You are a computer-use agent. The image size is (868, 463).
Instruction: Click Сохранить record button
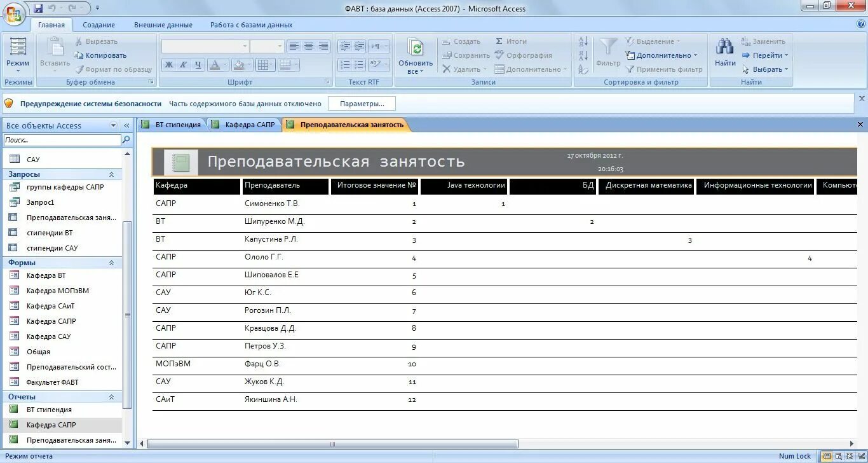[466, 55]
